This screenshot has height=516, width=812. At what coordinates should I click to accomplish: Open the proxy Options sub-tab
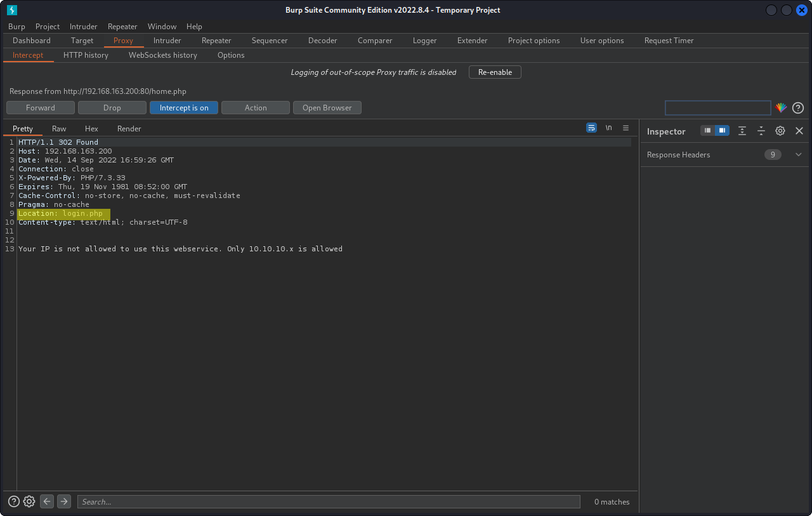[231, 55]
